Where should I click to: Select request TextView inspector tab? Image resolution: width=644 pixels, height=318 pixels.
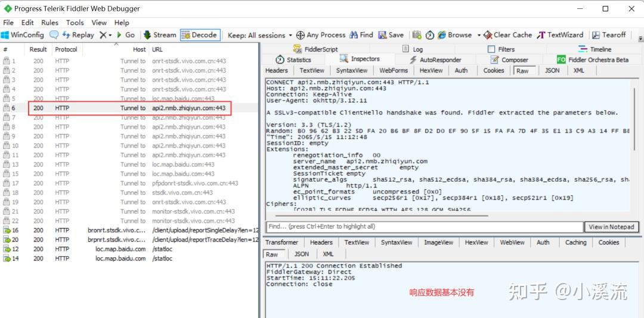[x=312, y=71]
